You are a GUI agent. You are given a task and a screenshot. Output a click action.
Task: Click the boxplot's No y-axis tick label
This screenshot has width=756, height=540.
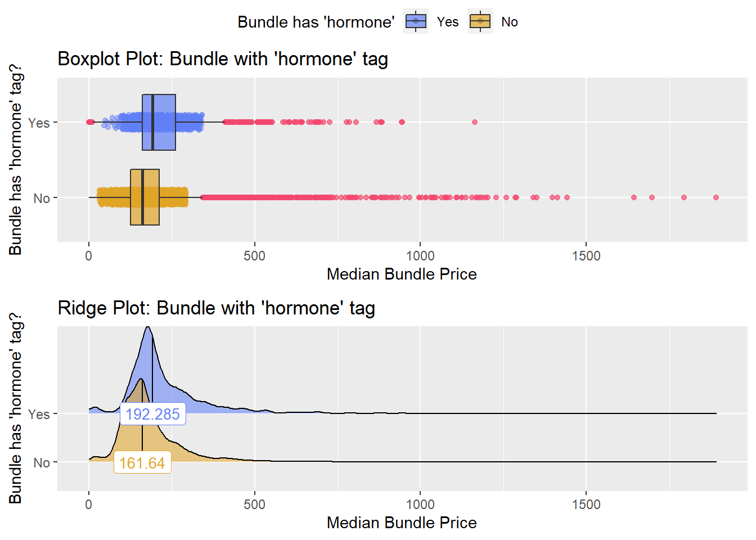(x=42, y=198)
